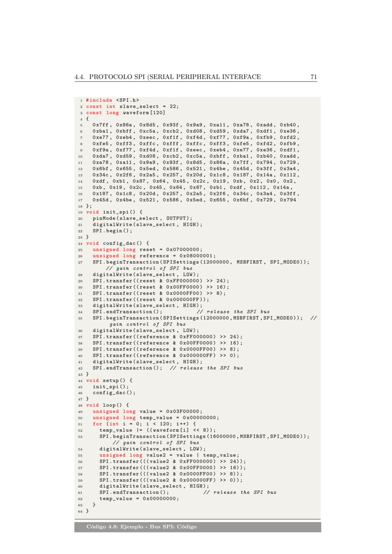Click "unsigned long reference = 0x08000001;" line
Image resolution: width=392 pixels, height=554 pixels.
point(154,256)
